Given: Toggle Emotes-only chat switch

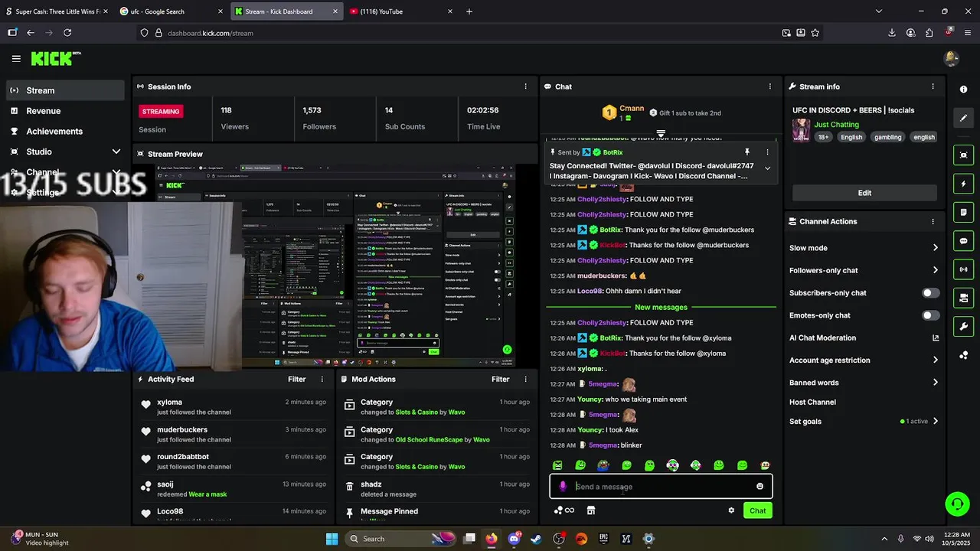Looking at the screenshot, I should point(930,315).
